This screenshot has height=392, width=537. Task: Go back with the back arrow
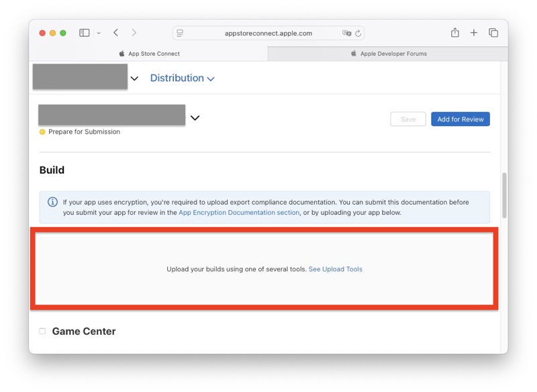point(115,33)
